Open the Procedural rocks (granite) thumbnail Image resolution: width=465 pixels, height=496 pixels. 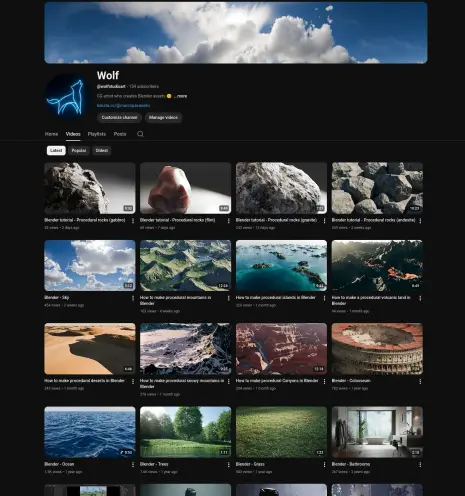click(281, 188)
